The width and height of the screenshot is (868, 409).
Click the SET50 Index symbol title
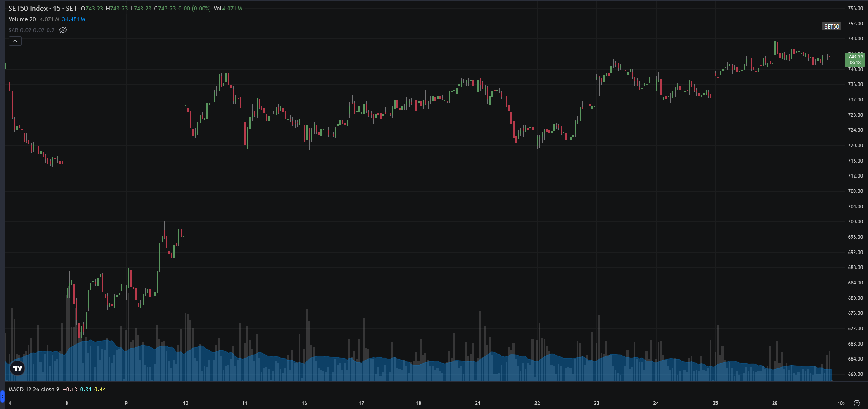43,9
